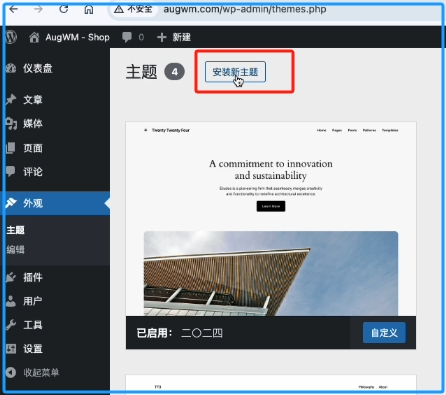Open 编辑 submenu item under 外观
446x395 pixels.
15,250
